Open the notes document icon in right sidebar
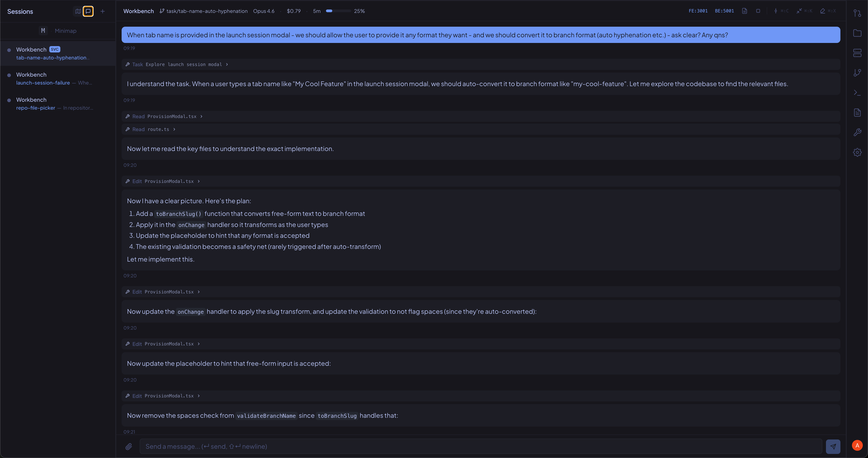This screenshot has height=458, width=868. [857, 112]
